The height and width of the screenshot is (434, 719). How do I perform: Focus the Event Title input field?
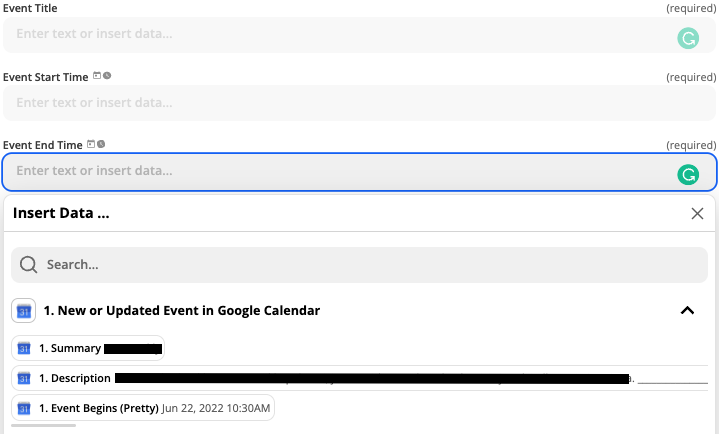[359, 35]
